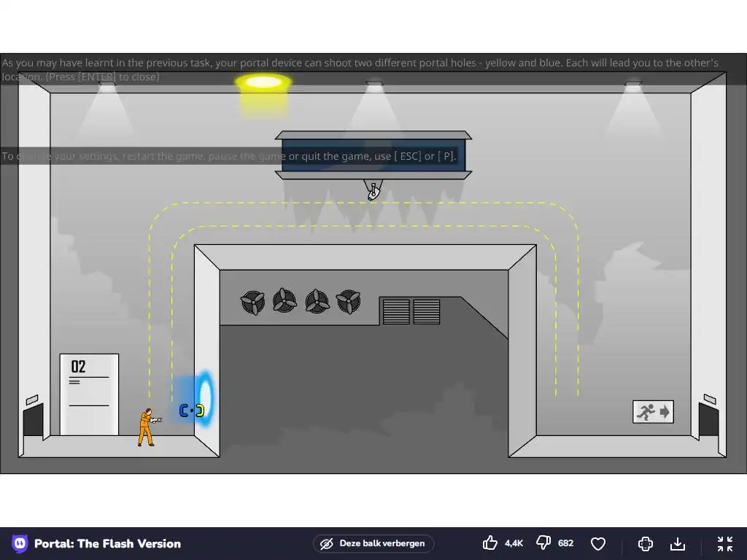Click the yellow portal on the ceiling
Image resolution: width=747 pixels, height=560 pixels.
point(263,82)
